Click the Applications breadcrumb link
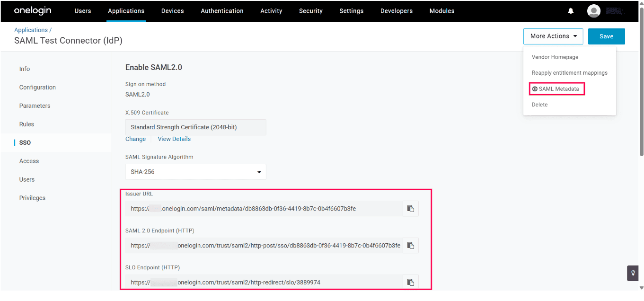Screen dimensions: 644x301 31,30
